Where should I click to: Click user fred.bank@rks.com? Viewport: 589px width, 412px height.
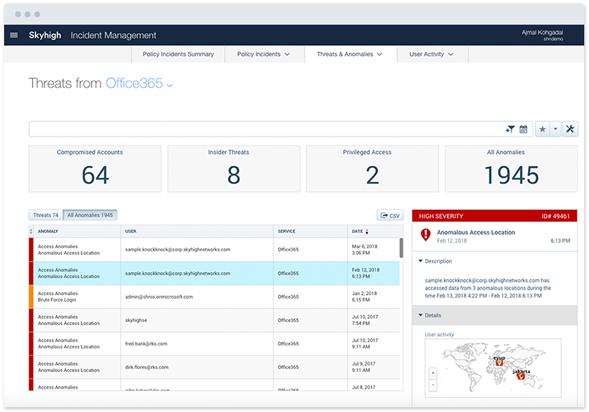146,344
